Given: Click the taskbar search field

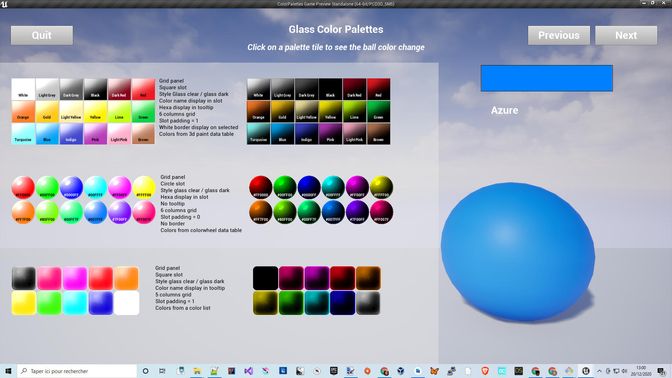Looking at the screenshot, I should (x=77, y=371).
